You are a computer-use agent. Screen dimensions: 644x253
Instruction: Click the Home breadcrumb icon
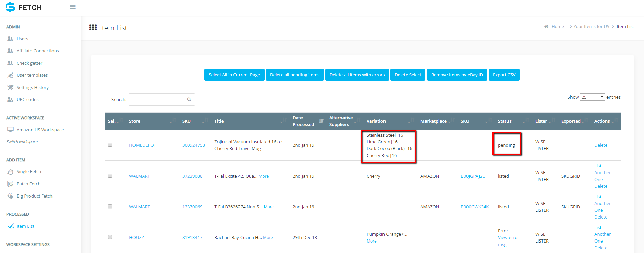(546, 26)
